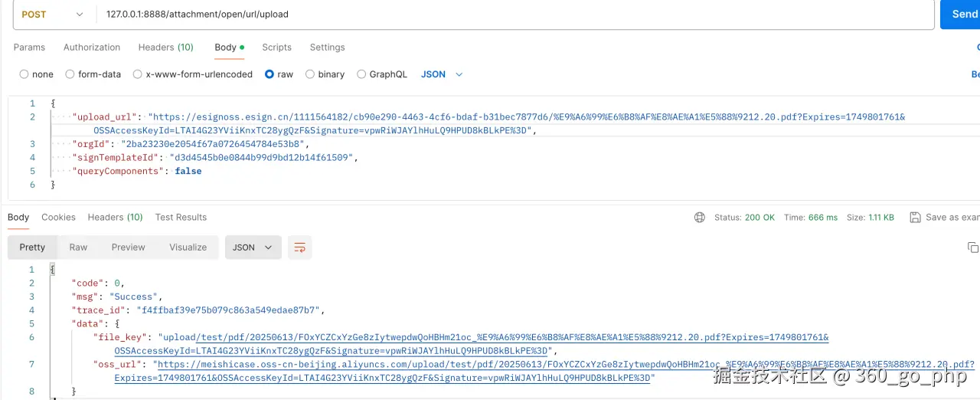Click the copy response icon
This screenshot has height=400, width=980.
[972, 248]
